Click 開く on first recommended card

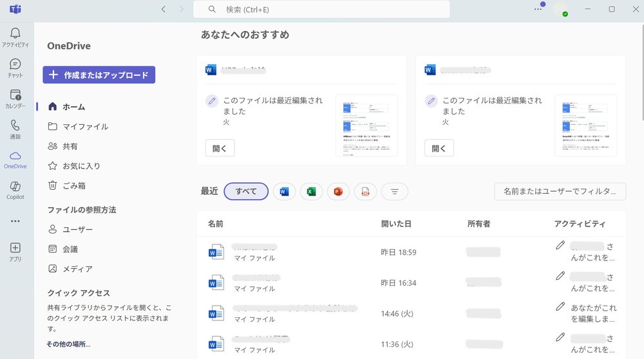tap(220, 148)
